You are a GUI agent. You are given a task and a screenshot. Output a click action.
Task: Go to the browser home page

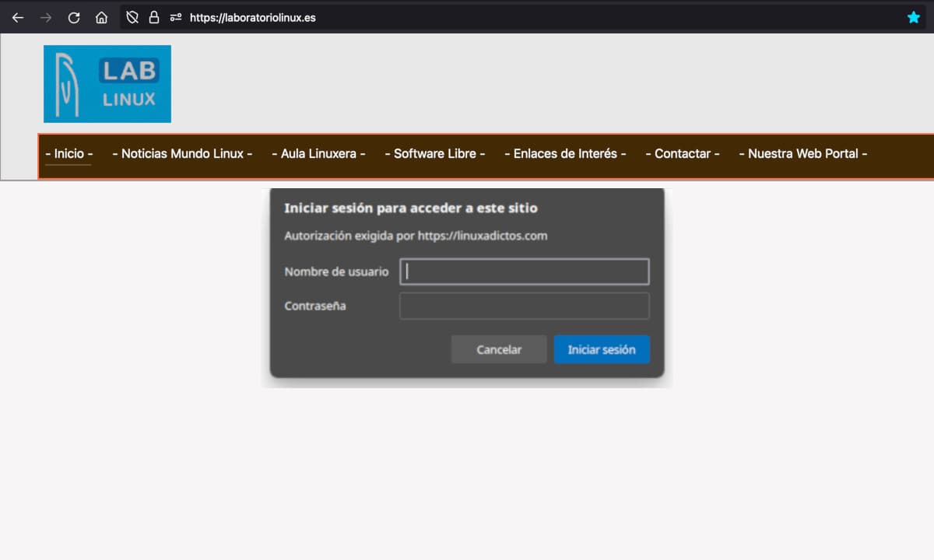pos(101,17)
